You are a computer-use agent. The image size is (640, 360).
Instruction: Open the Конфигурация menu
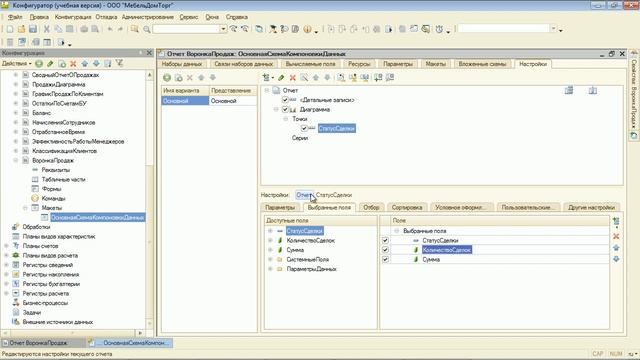(x=73, y=17)
